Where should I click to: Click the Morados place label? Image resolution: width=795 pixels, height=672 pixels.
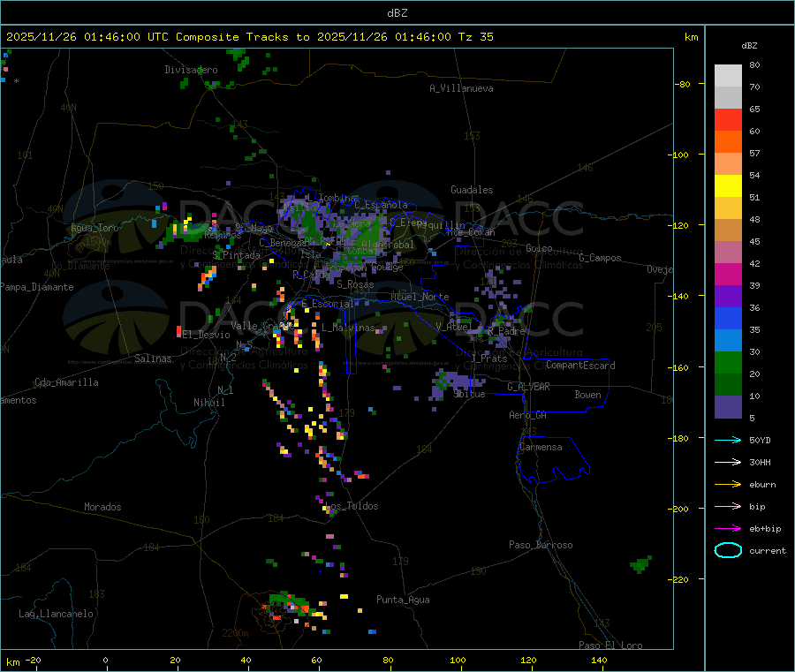[x=102, y=507]
